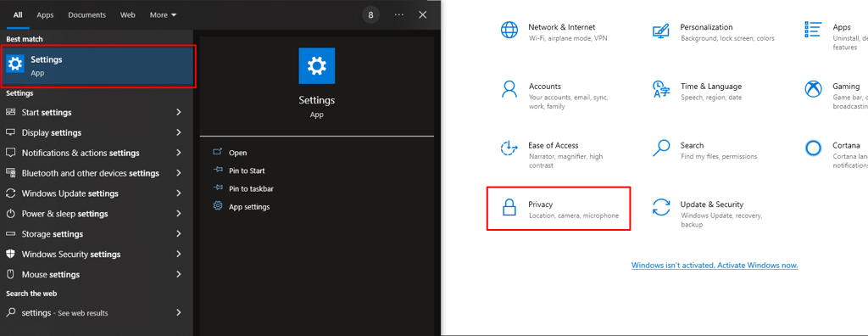Image resolution: width=868 pixels, height=336 pixels.
Task: Open Network & Internet category title
Action: (x=562, y=27)
